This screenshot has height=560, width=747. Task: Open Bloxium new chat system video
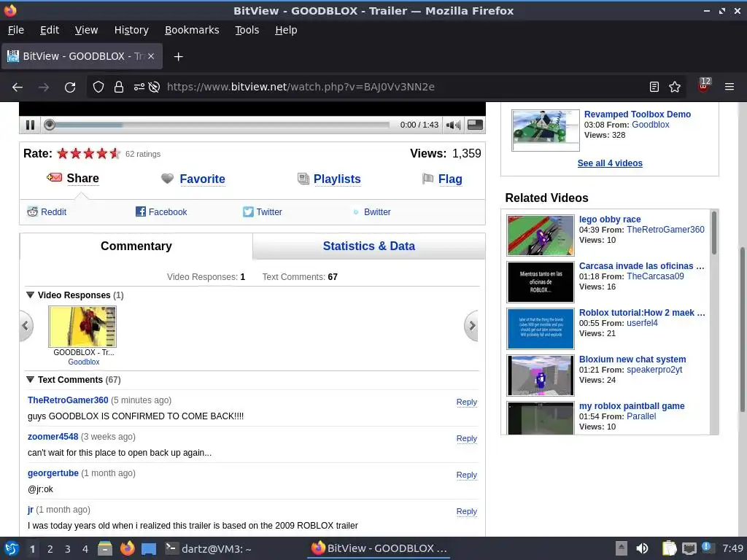632,359
